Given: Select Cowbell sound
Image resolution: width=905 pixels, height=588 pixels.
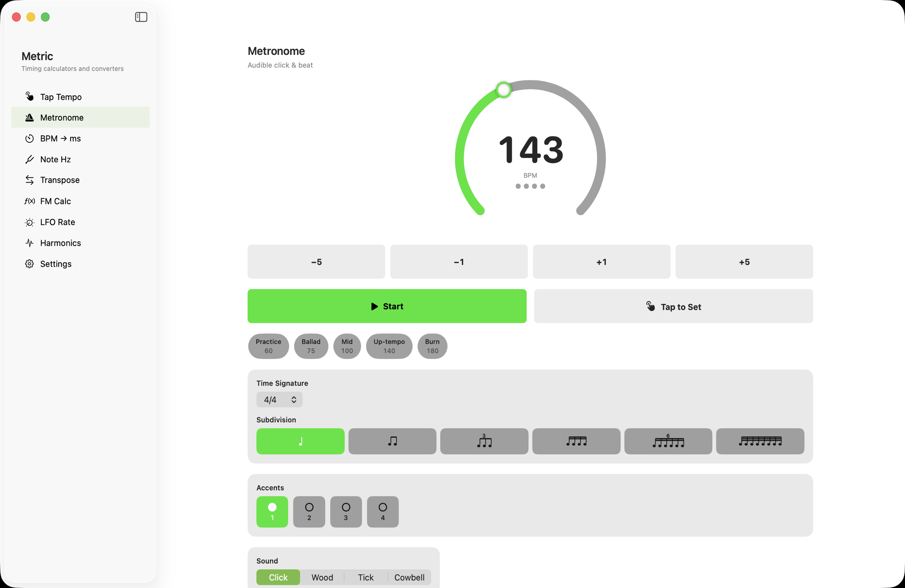Looking at the screenshot, I should pyautogui.click(x=409, y=577).
